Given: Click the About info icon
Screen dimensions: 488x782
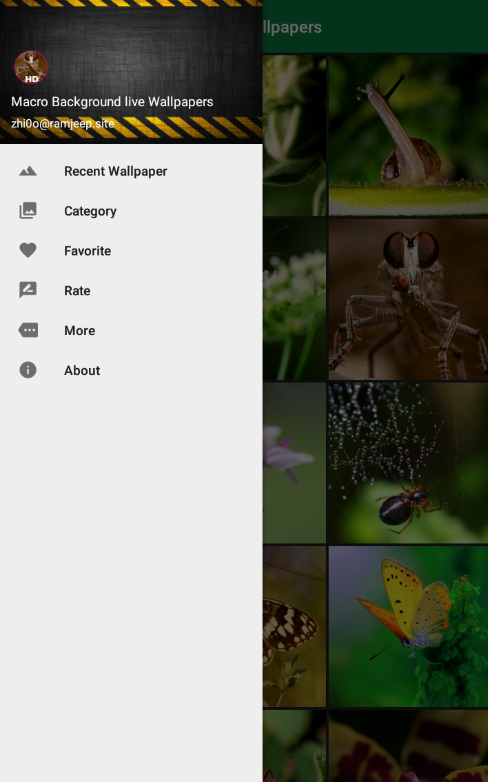Looking at the screenshot, I should [x=28, y=370].
